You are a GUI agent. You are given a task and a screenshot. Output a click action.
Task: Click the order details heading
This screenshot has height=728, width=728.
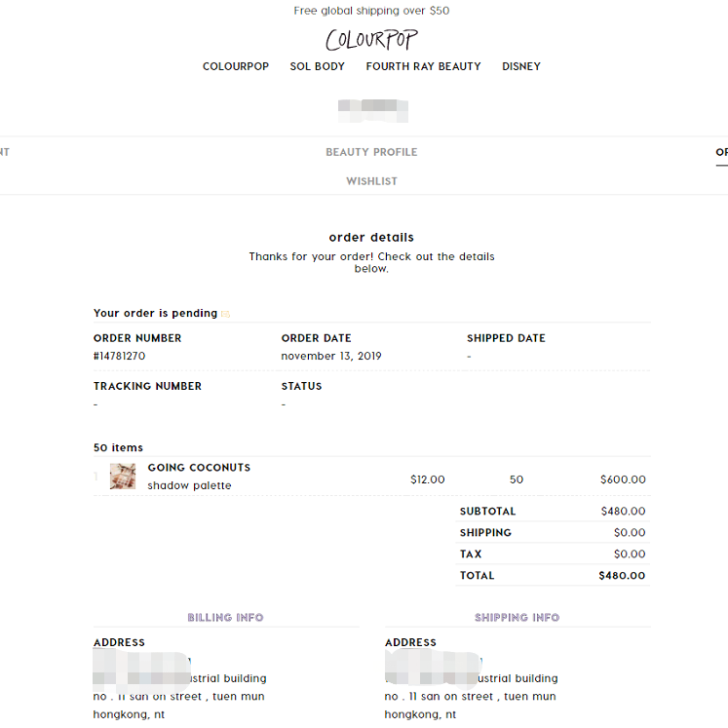[x=371, y=237]
